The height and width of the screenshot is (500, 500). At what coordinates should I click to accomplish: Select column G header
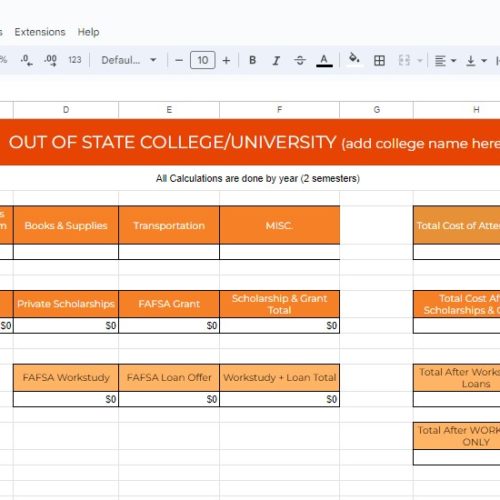376,110
